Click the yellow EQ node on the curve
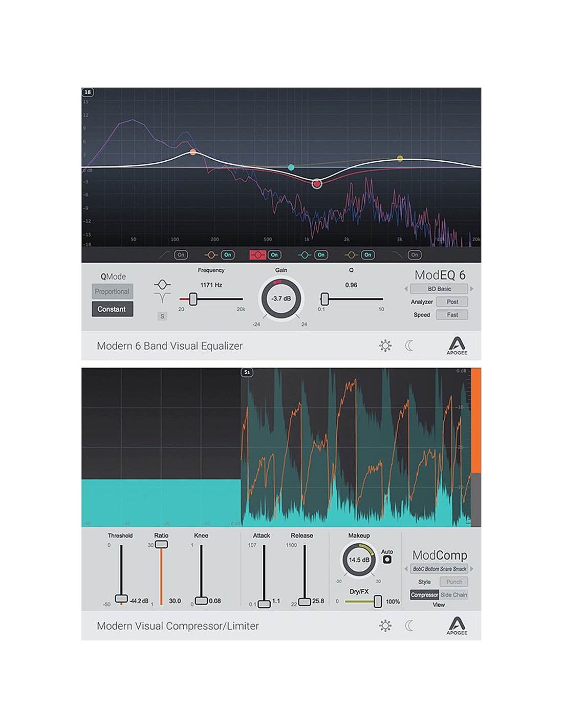563x728 pixels. pos(400,159)
